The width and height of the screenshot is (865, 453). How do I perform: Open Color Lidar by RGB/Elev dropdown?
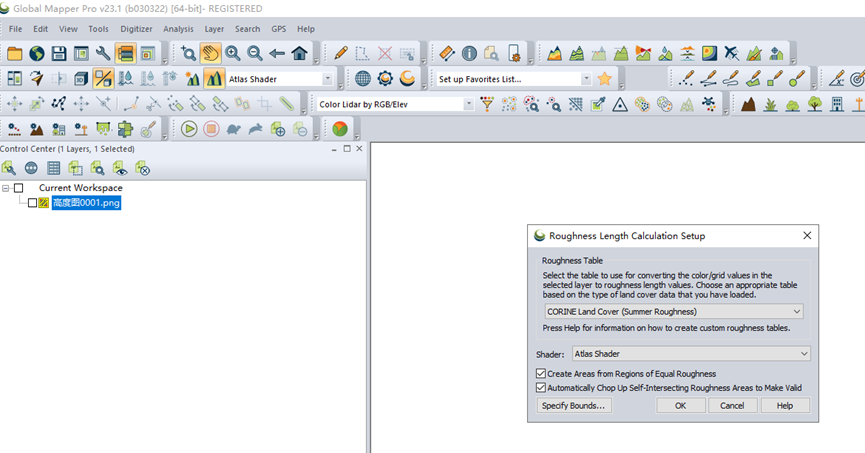pyautogui.click(x=468, y=104)
